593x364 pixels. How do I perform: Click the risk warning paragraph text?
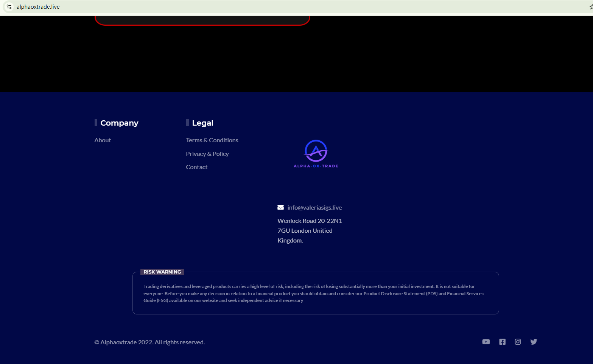coord(313,294)
